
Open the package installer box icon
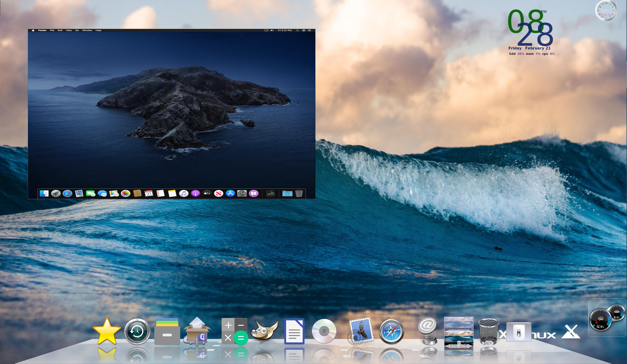[197, 331]
